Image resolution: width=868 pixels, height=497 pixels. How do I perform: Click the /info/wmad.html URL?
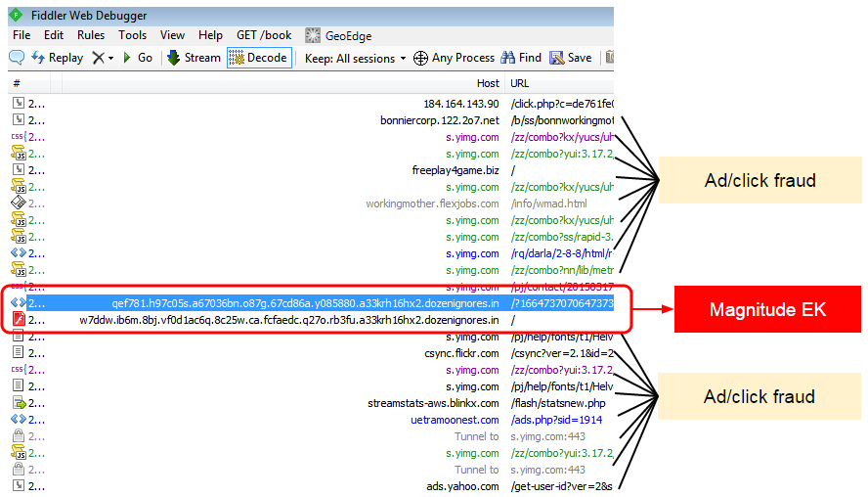click(x=549, y=203)
